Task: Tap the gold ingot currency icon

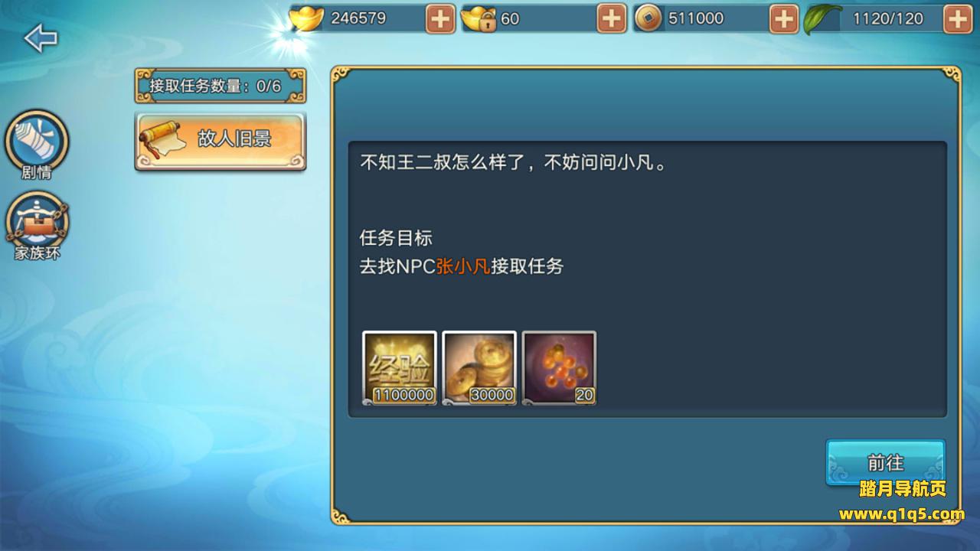Action: coord(306,18)
